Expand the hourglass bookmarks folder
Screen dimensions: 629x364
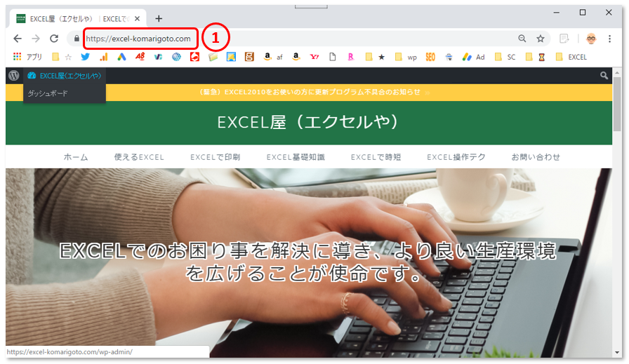click(x=535, y=57)
